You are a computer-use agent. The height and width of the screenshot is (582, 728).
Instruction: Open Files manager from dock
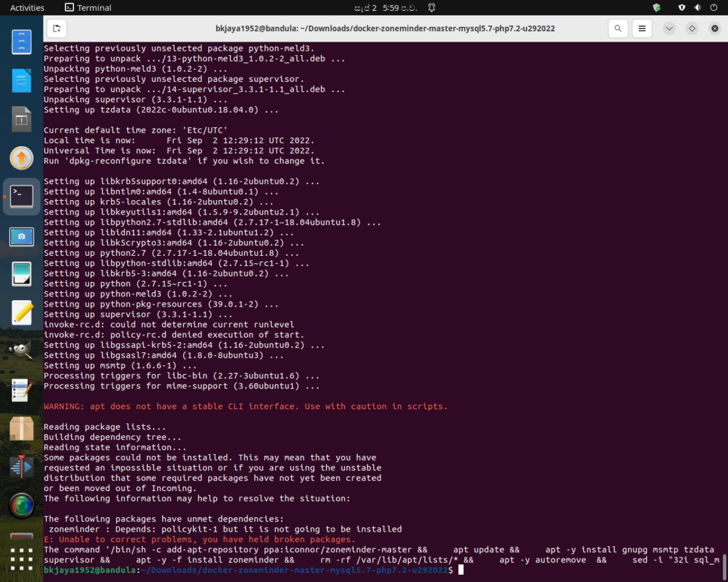point(22,42)
